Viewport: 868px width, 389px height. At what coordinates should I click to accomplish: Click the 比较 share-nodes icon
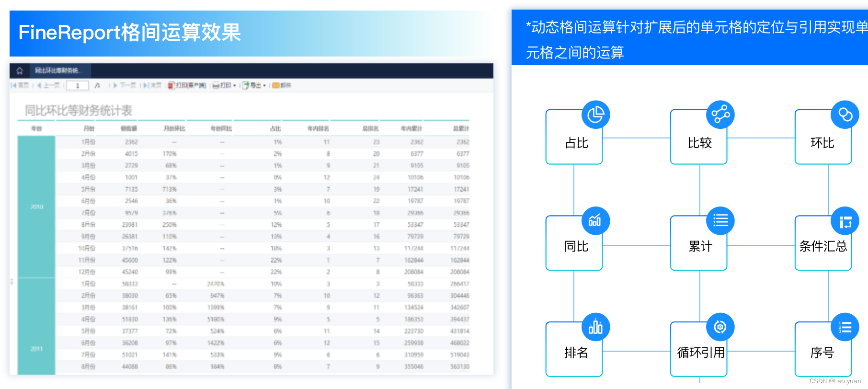[x=720, y=114]
